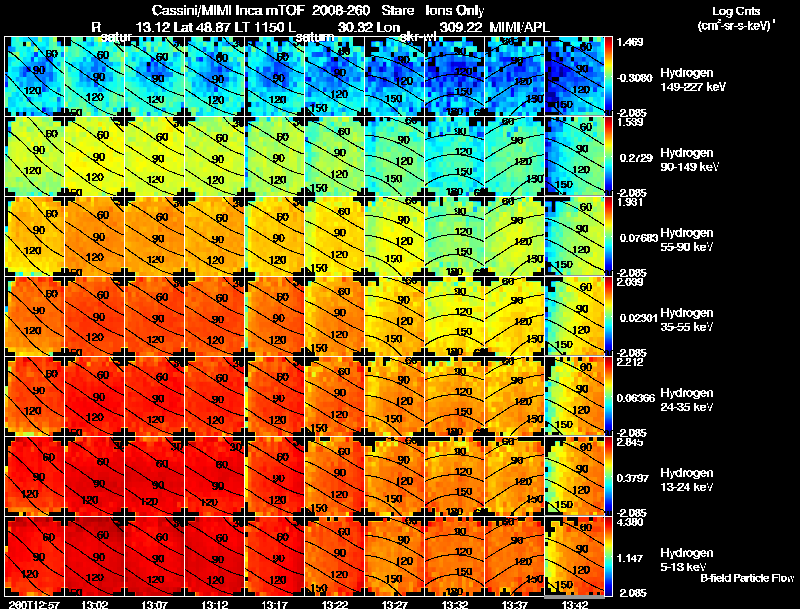This screenshot has width=800, height=609.
Task: Open the 13:32 panel in 5-13 keV row
Action: click(455, 556)
